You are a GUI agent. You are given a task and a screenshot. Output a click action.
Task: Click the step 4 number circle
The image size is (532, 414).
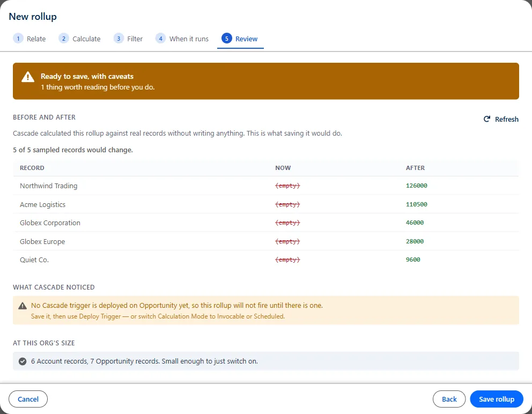coord(160,39)
